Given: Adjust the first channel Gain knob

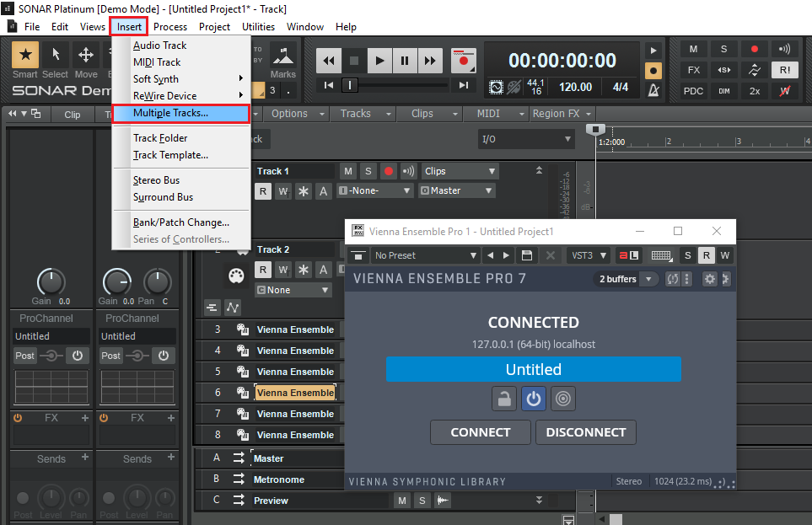Looking at the screenshot, I should [51, 282].
